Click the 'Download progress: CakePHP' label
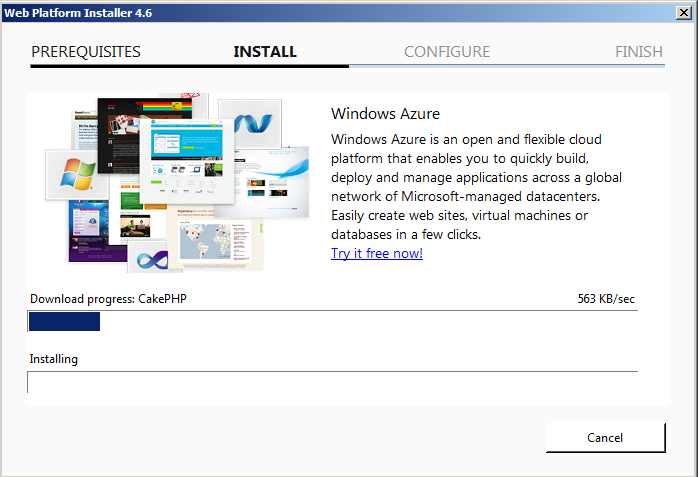Viewport: 698px width, 477px height. 108,299
